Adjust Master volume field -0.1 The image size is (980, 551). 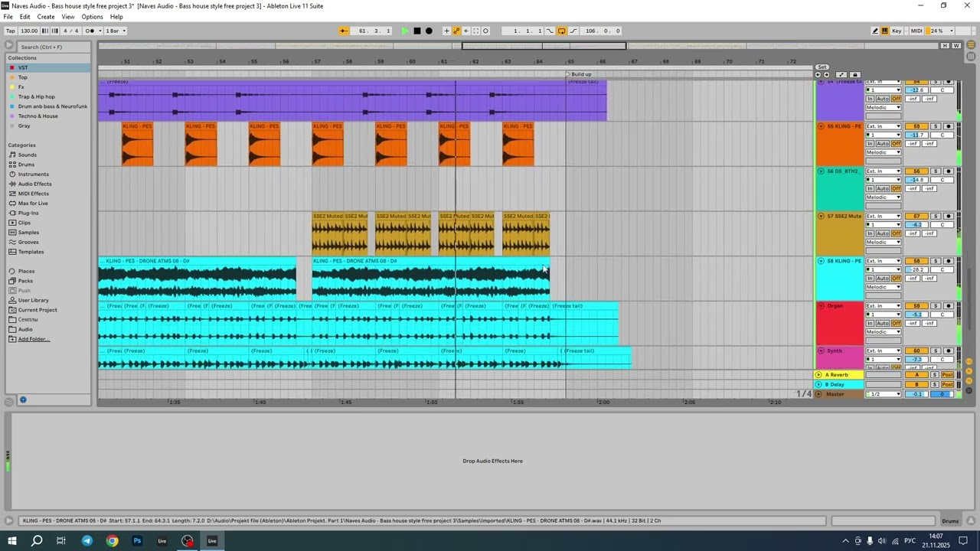(x=916, y=394)
